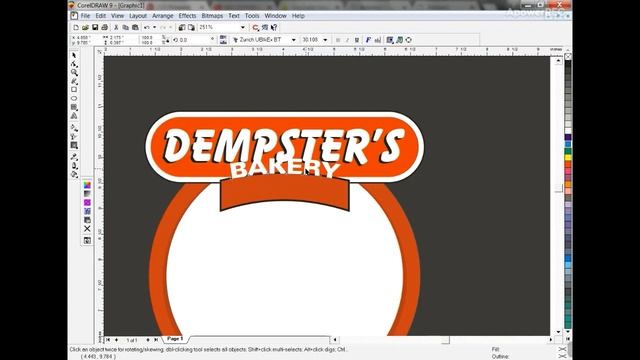The image size is (640, 360).
Task: Click the no-color X palette well
Action: 568,56
